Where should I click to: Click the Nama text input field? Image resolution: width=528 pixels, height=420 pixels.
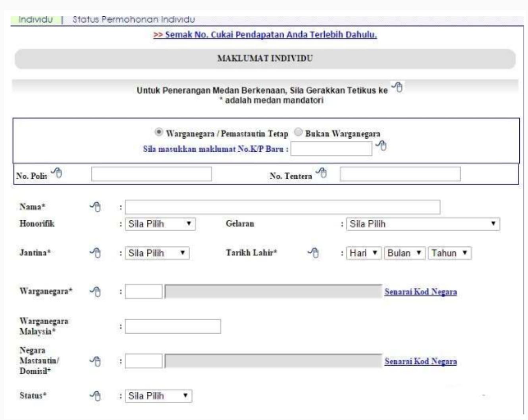pos(282,207)
